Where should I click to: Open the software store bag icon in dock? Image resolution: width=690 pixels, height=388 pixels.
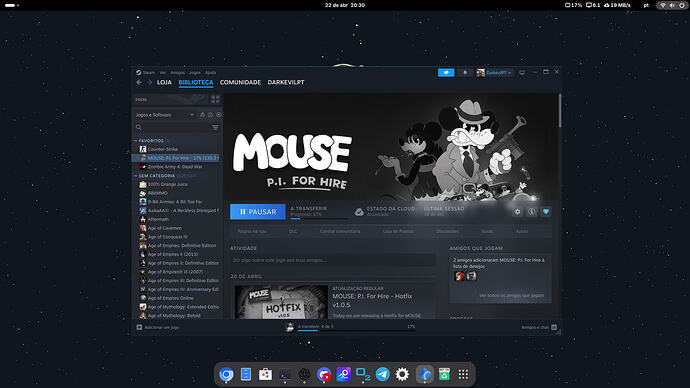pyautogui.click(x=265, y=374)
